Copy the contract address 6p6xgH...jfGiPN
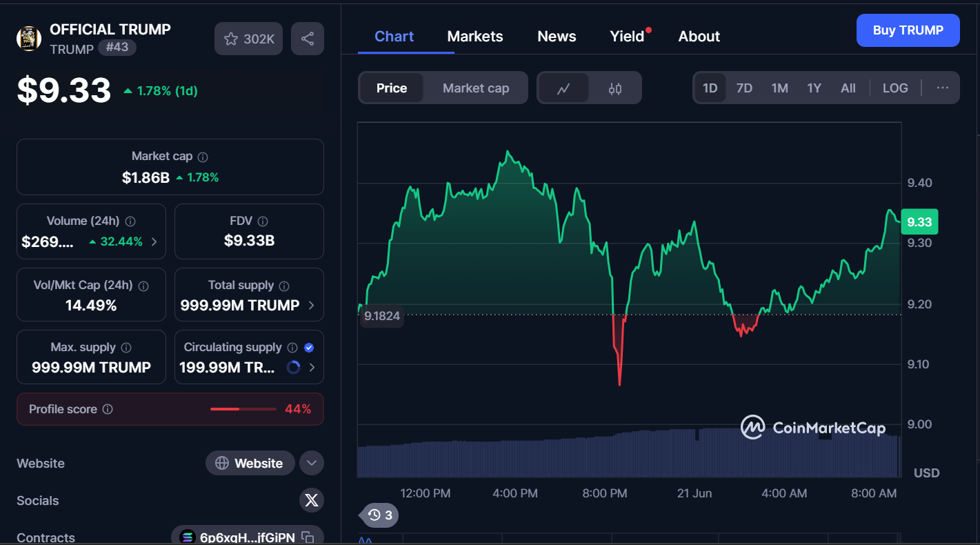 (x=308, y=537)
